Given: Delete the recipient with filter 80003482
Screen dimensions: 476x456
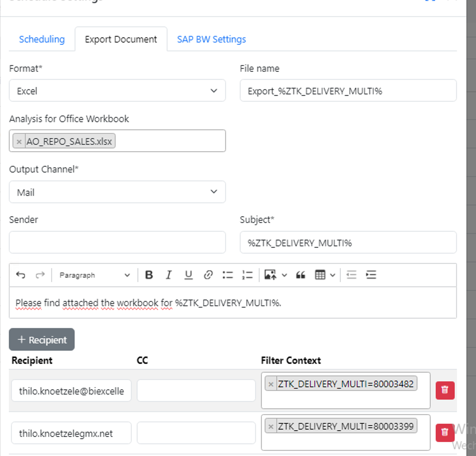Looking at the screenshot, I should pyautogui.click(x=445, y=390).
